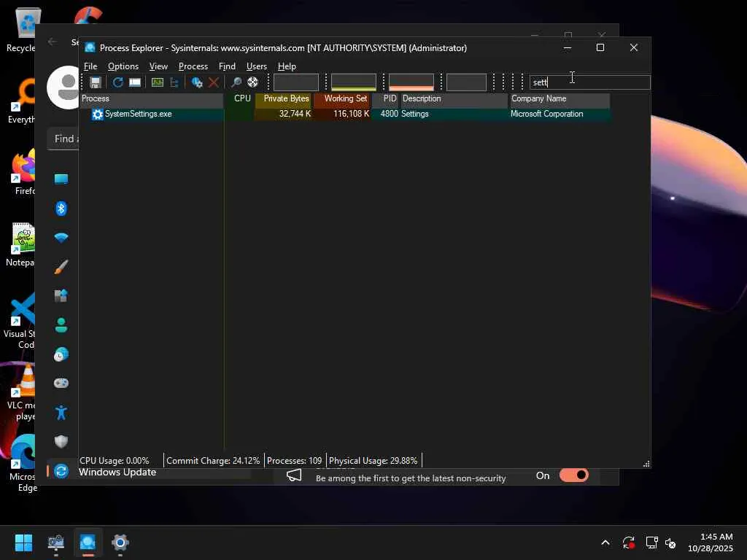This screenshot has height=560, width=747.
Task: Click the Find handle or DLL magnifier icon
Action: pyautogui.click(x=236, y=82)
